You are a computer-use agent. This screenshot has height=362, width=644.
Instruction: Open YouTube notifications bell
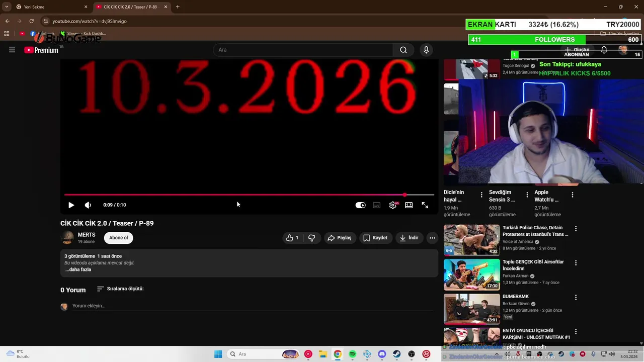[x=604, y=50]
